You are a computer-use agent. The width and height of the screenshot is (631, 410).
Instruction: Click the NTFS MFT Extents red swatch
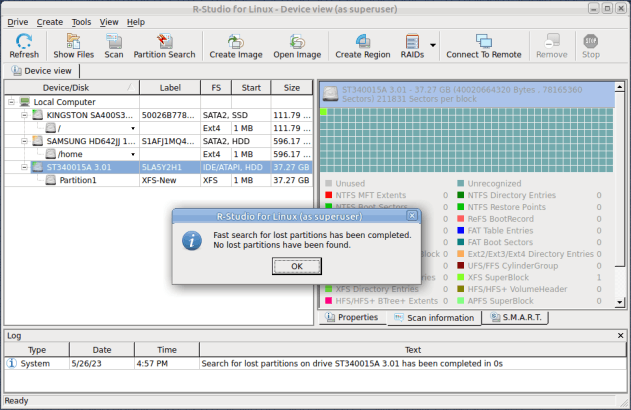tap(328, 195)
